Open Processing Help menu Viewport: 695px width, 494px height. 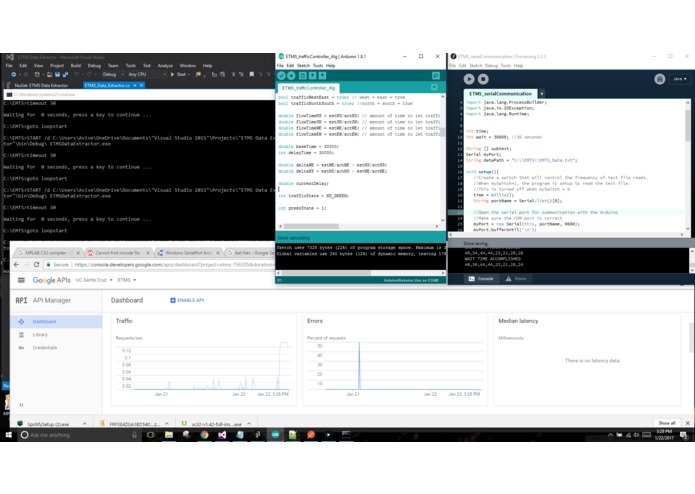tap(518, 66)
